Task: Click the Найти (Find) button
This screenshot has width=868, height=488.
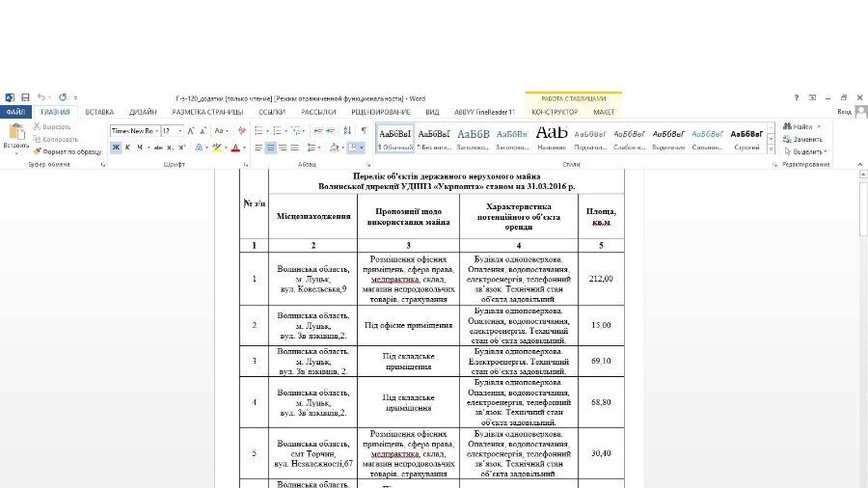Action: pyautogui.click(x=799, y=126)
